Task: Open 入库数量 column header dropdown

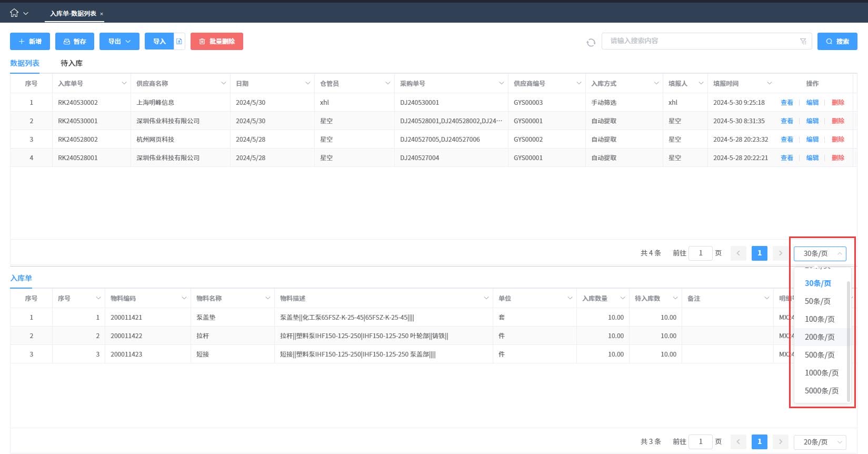Action: tap(623, 298)
